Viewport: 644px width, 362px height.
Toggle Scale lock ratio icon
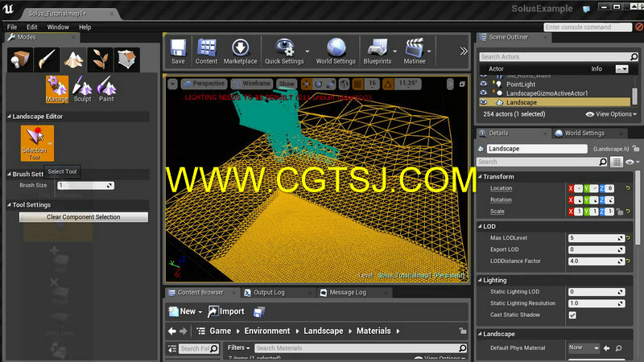[620, 212]
